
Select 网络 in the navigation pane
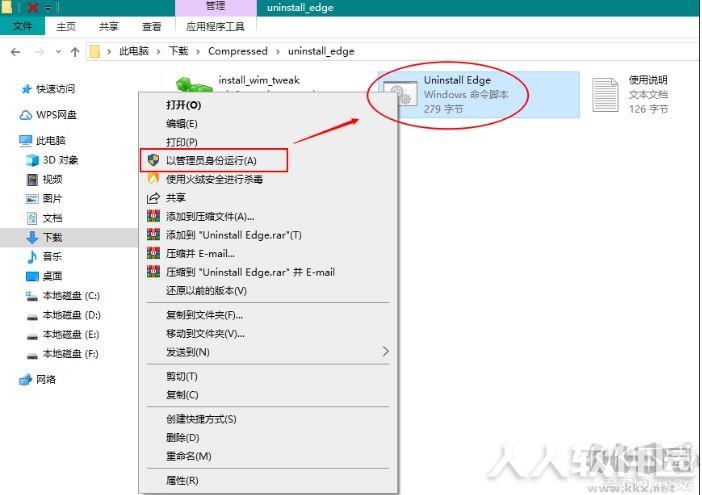coord(38,380)
